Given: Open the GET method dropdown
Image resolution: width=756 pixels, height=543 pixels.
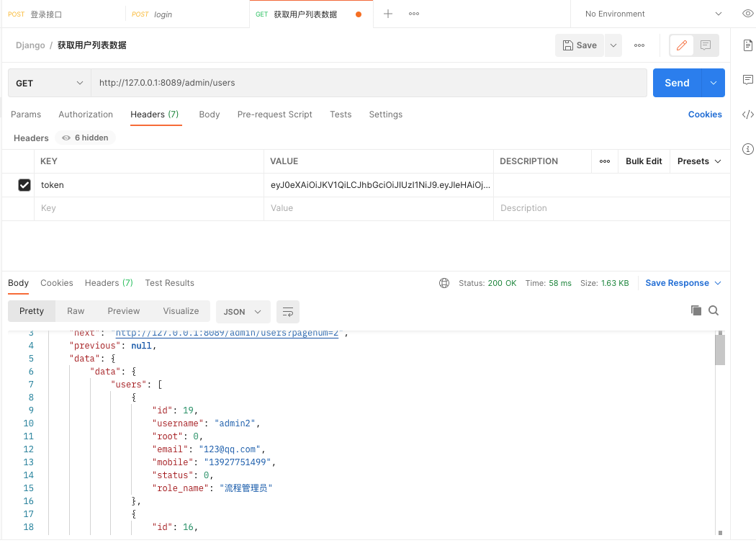Looking at the screenshot, I should (x=50, y=83).
